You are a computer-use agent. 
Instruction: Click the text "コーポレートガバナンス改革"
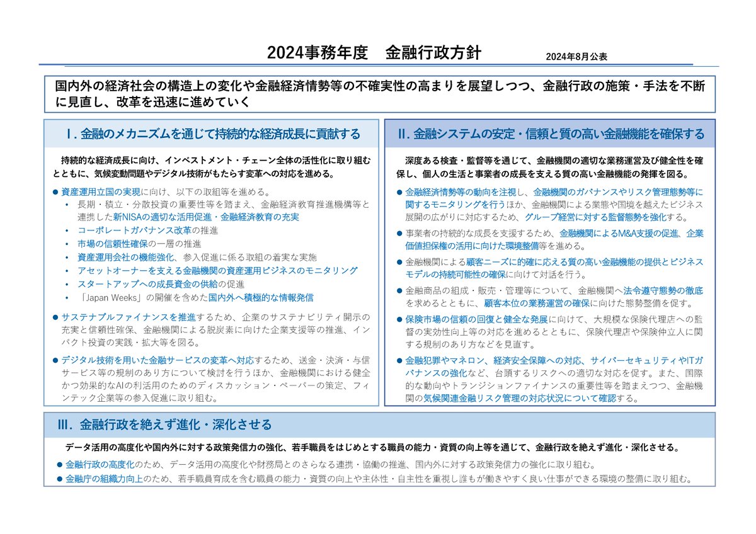135,230
